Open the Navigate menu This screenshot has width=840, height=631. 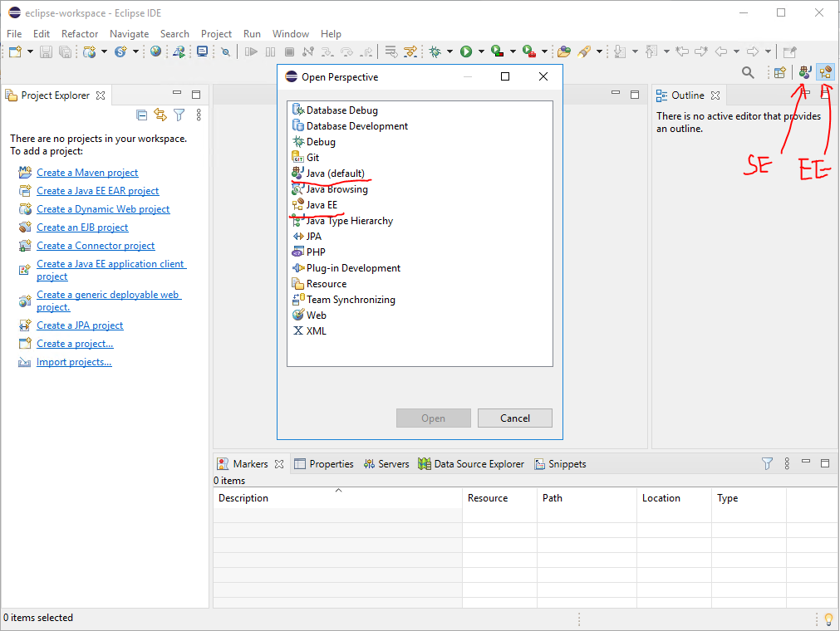tap(129, 34)
